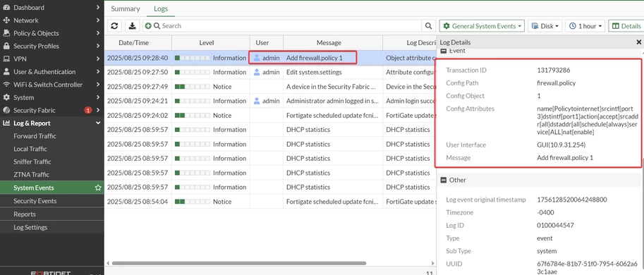This screenshot has width=644, height=275.
Task: Click the WiFi & Switch Controller icon
Action: pos(6,85)
